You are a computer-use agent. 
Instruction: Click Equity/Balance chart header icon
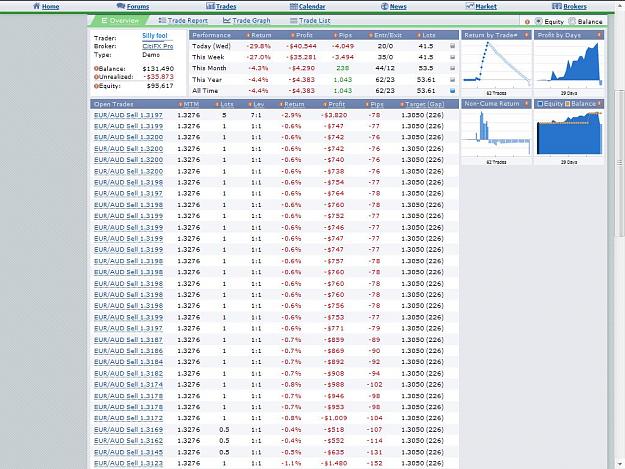[x=599, y=104]
